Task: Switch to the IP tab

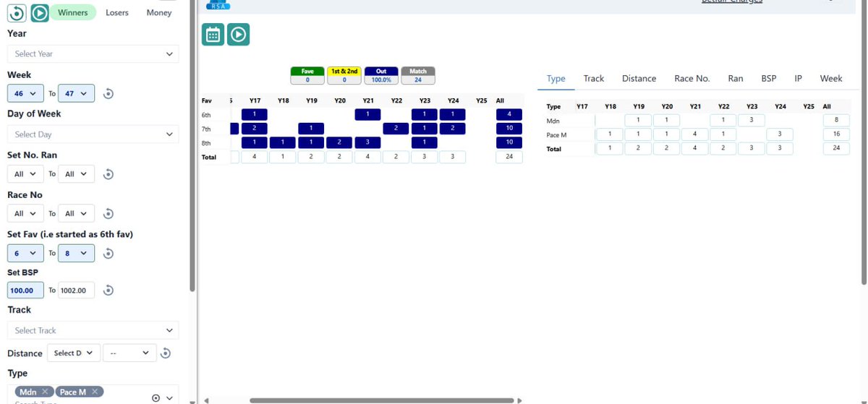Action: (x=798, y=78)
